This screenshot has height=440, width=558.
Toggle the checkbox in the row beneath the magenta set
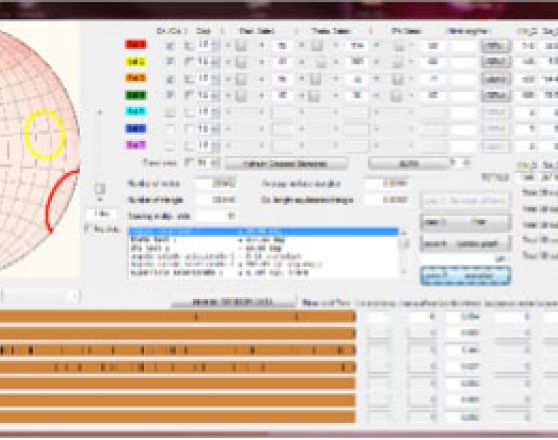189,163
